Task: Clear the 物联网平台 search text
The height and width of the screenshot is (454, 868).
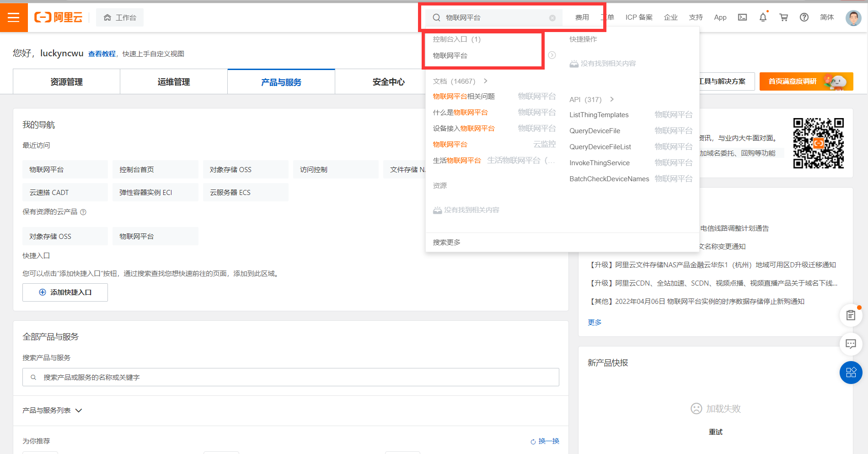Action: pyautogui.click(x=552, y=17)
